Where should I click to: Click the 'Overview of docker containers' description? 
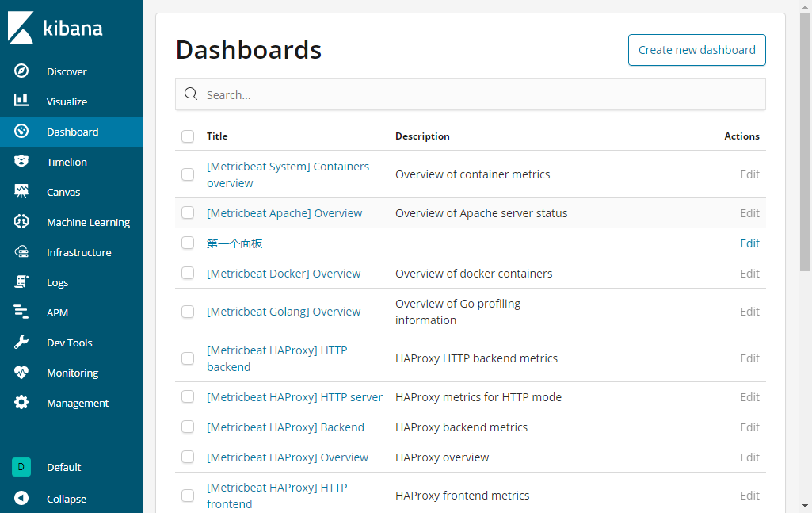[x=474, y=274]
